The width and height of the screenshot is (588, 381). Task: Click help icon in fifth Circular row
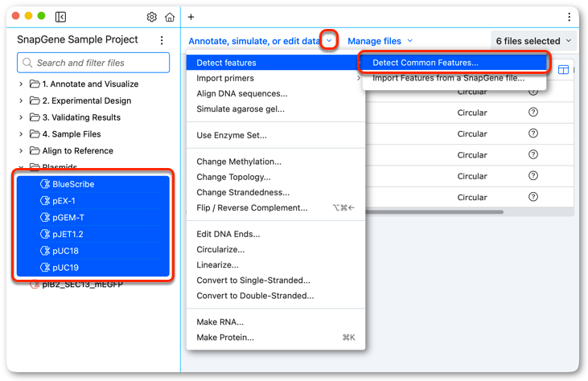(532, 176)
